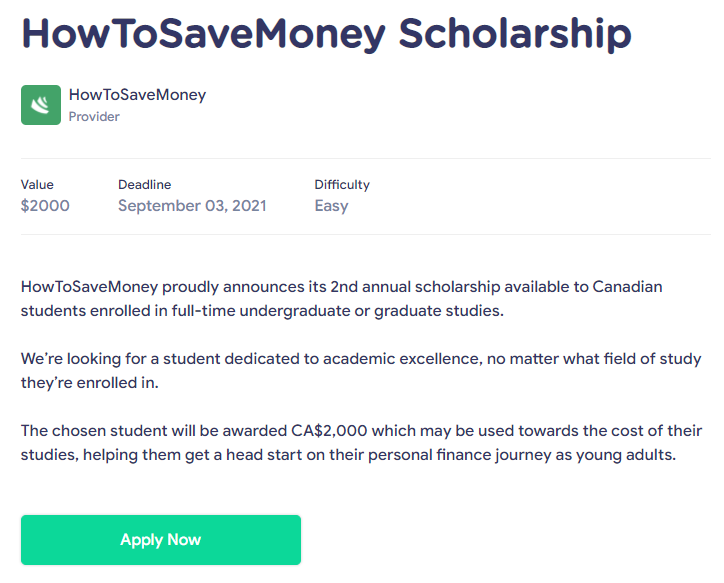724x583 pixels.
Task: Click the text 'full-time undergraduate or graduate studies'
Action: click(338, 311)
